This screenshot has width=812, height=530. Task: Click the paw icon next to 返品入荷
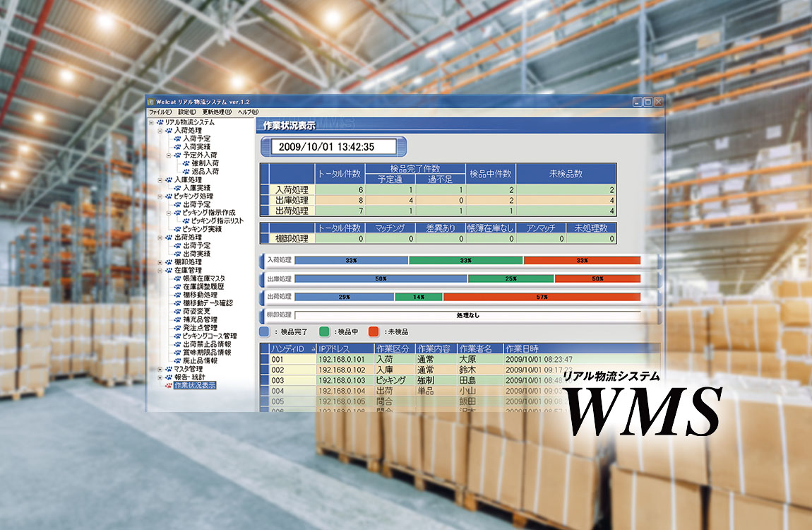(186, 172)
